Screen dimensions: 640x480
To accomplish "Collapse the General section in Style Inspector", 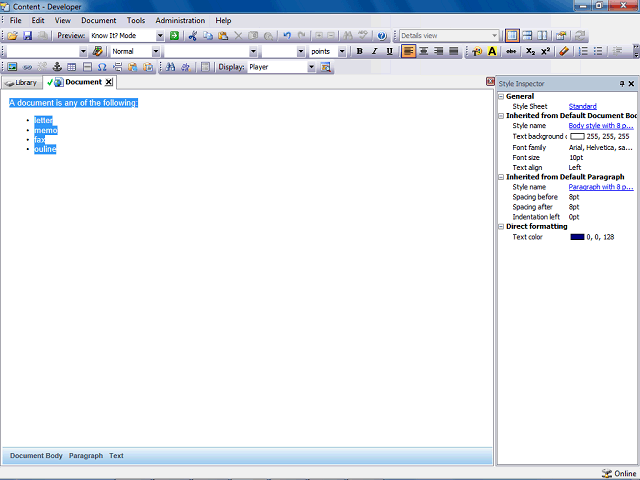I will pos(501,97).
